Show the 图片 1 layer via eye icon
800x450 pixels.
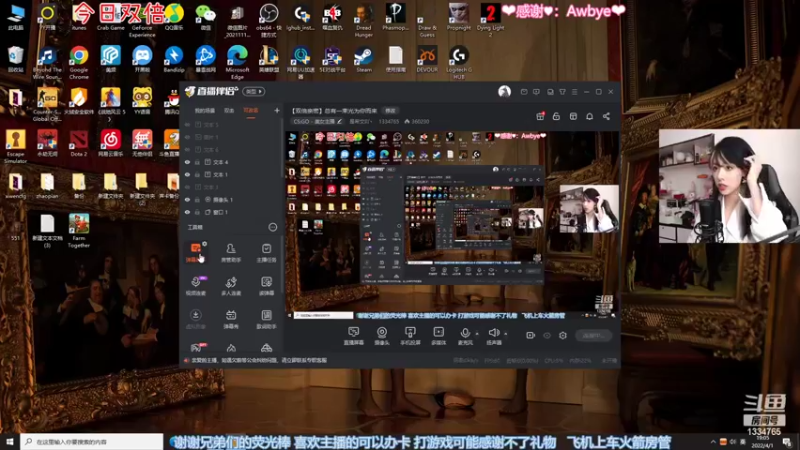click(187, 137)
